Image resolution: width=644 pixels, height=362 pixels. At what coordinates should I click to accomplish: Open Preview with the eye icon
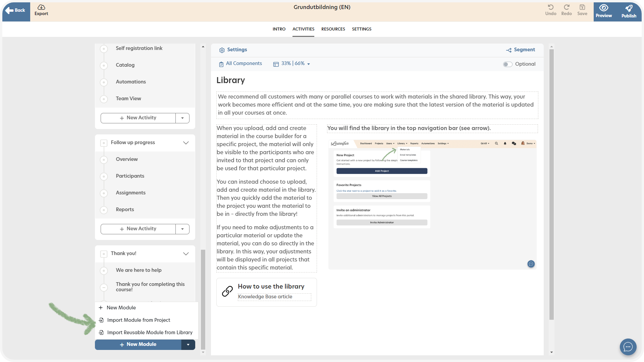pyautogui.click(x=603, y=8)
